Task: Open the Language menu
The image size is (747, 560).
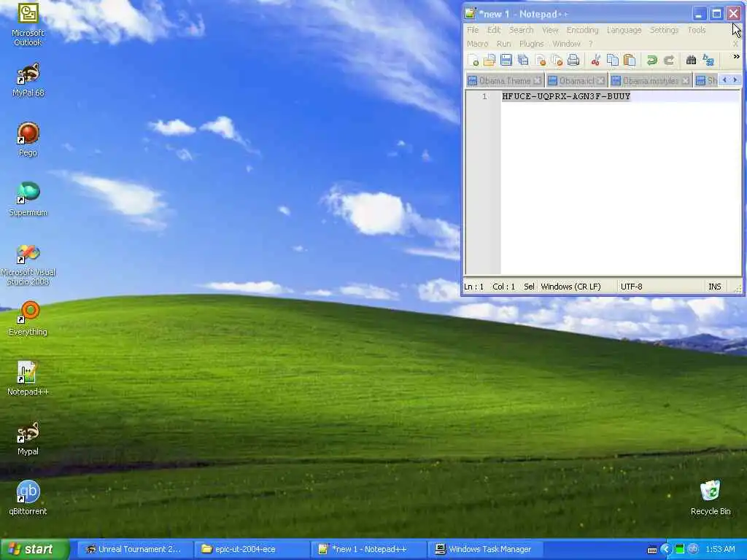Action: [x=624, y=30]
